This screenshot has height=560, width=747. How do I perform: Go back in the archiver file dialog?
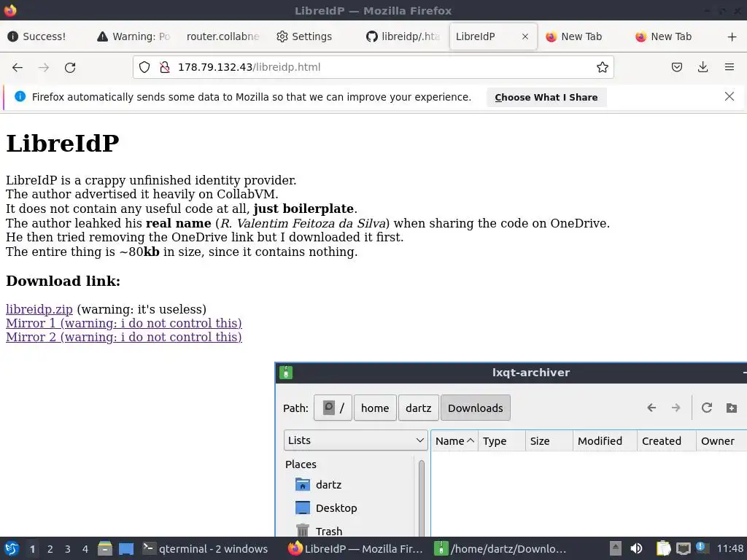pos(651,408)
